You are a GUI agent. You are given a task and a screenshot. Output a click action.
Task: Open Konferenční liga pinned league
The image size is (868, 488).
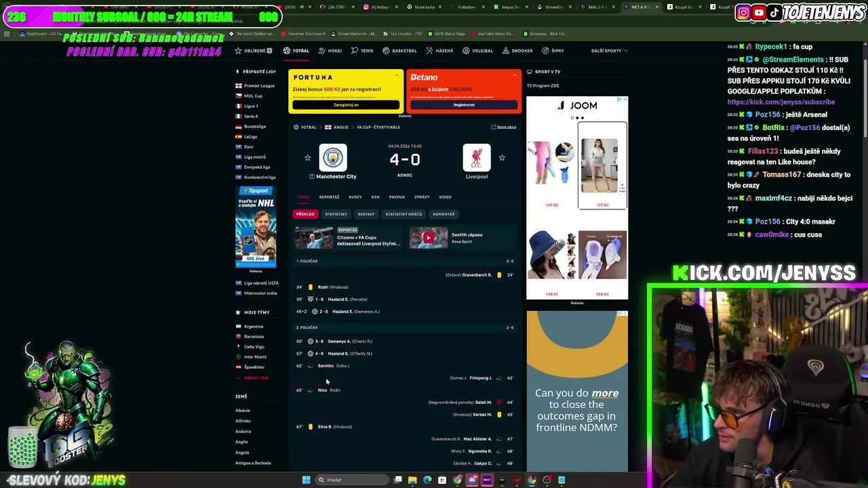pyautogui.click(x=260, y=178)
